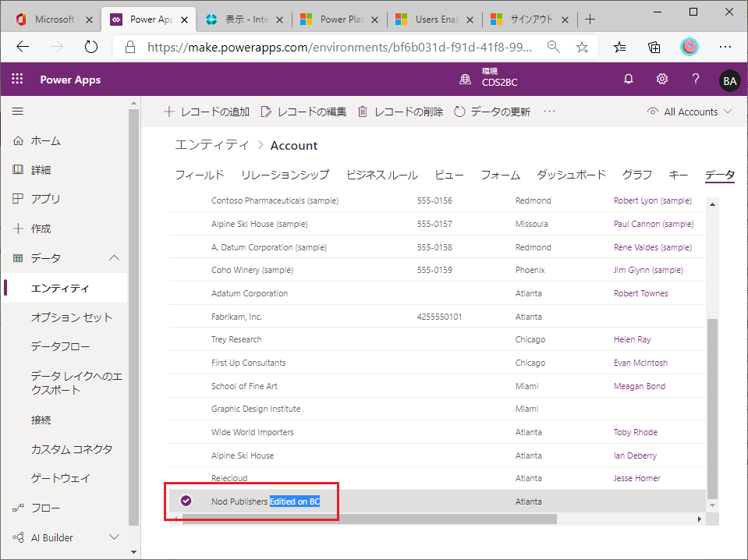Image resolution: width=748 pixels, height=560 pixels.
Task: Open Toby Rhode contact link
Action: (636, 432)
